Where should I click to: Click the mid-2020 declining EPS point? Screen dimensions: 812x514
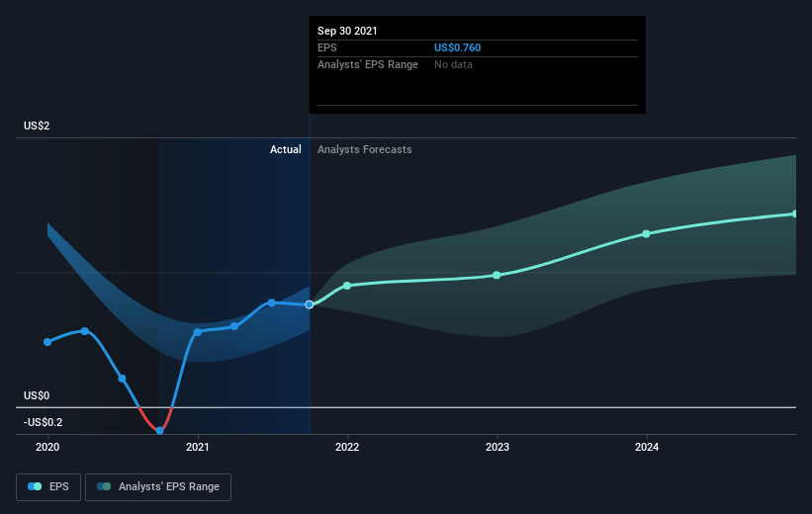click(123, 379)
